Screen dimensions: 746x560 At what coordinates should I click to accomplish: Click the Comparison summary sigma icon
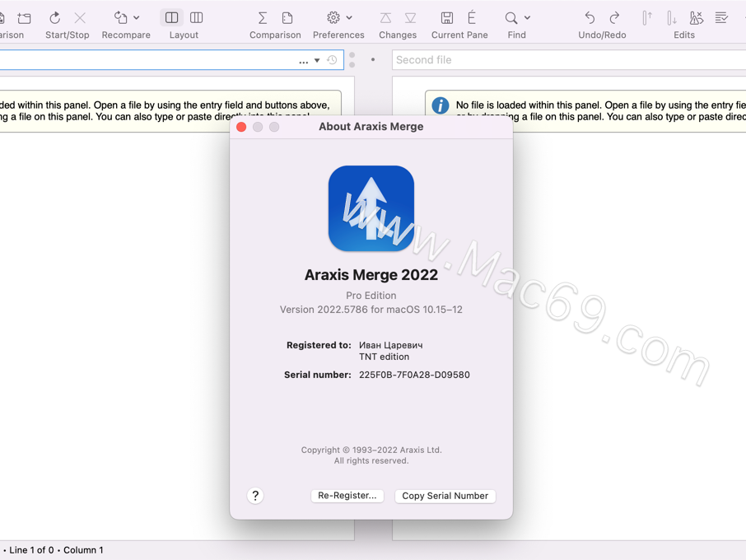(262, 16)
